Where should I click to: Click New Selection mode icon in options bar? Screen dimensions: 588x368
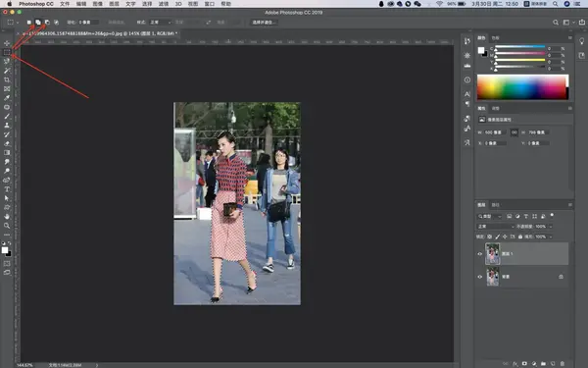(x=29, y=23)
